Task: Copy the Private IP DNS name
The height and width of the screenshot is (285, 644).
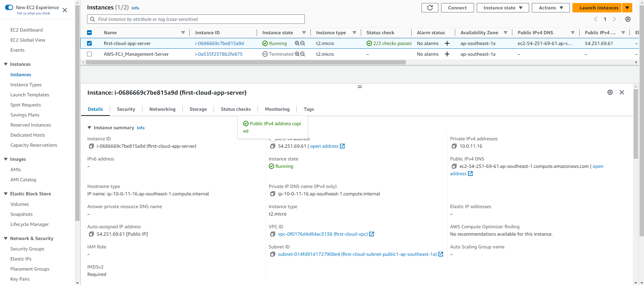Action: tap(272, 194)
